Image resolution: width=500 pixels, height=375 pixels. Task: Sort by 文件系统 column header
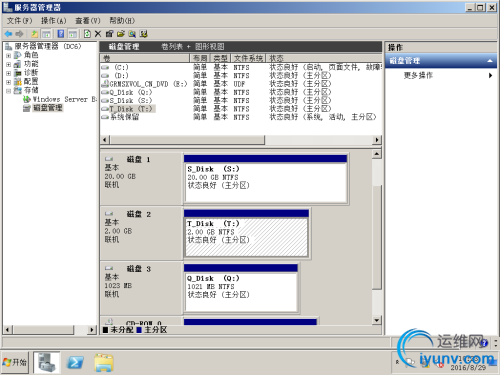click(x=248, y=58)
